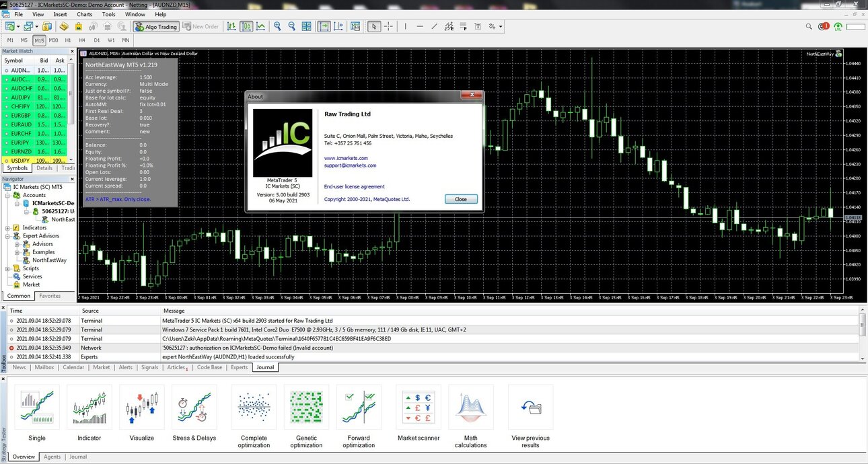Viewport: 868px width, 464px height.
Task: Switch to Favorites tab in Navigator
Action: tap(50, 296)
